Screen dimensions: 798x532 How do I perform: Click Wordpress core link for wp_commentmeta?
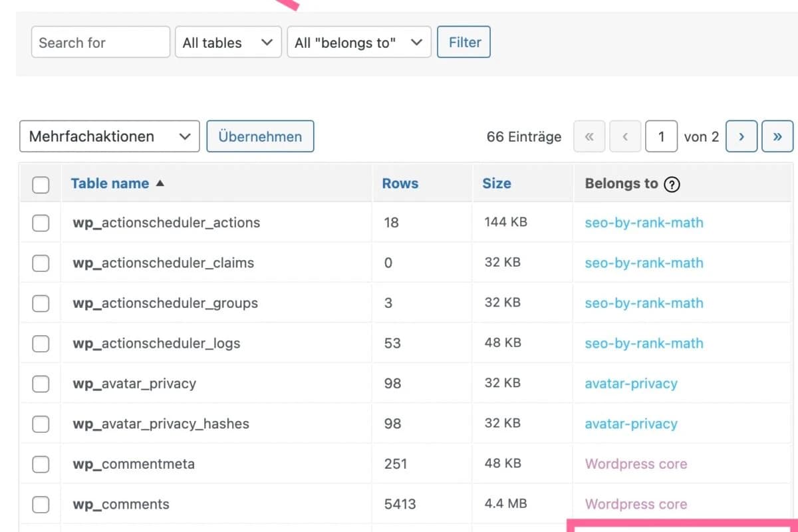[x=636, y=464]
